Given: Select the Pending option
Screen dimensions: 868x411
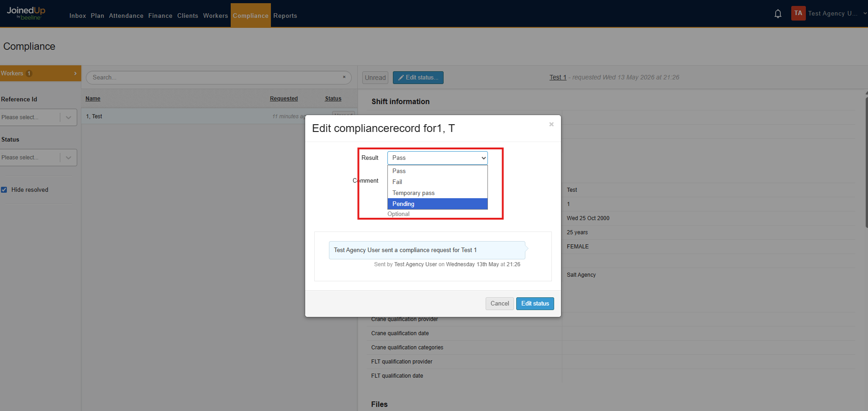Looking at the screenshot, I should coord(438,204).
